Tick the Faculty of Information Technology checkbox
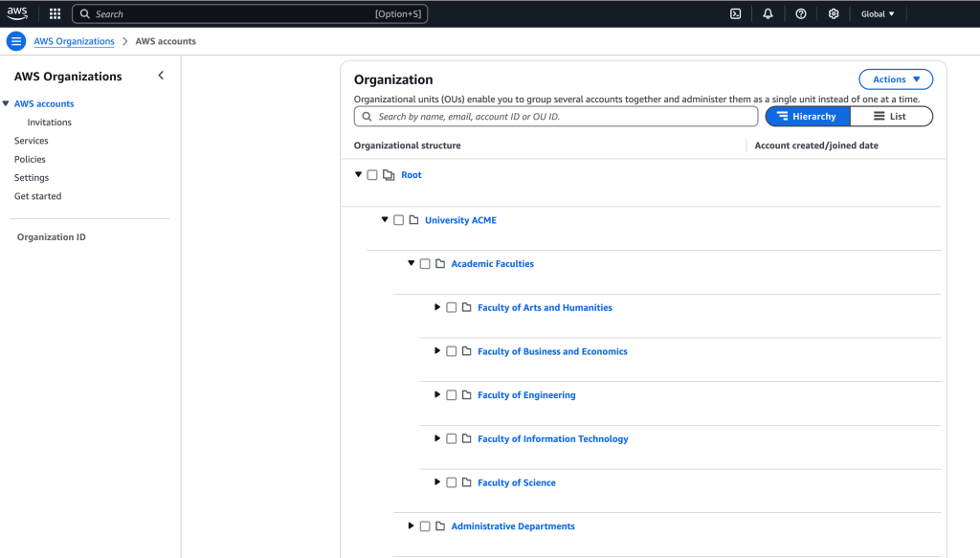980x558 pixels. point(452,438)
